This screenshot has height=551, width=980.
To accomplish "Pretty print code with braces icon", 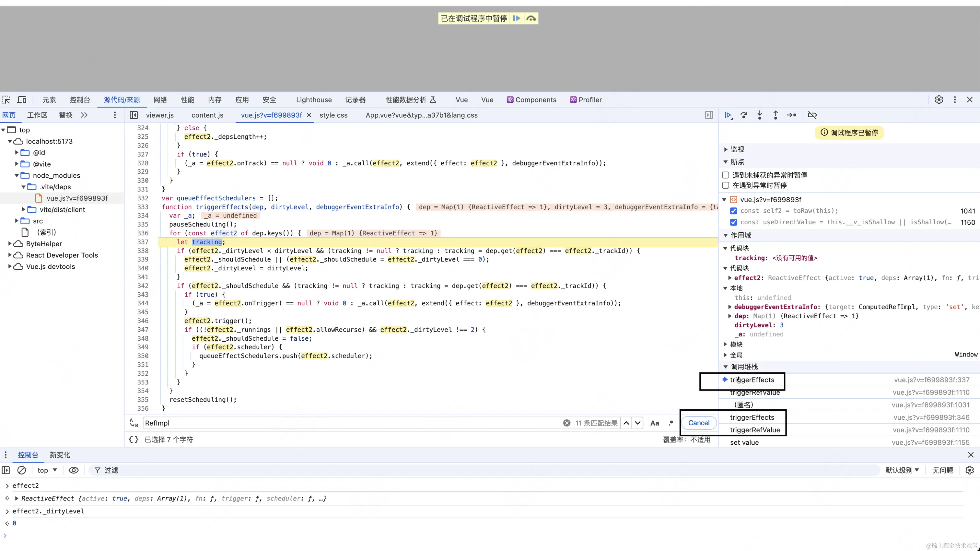I will (x=134, y=440).
